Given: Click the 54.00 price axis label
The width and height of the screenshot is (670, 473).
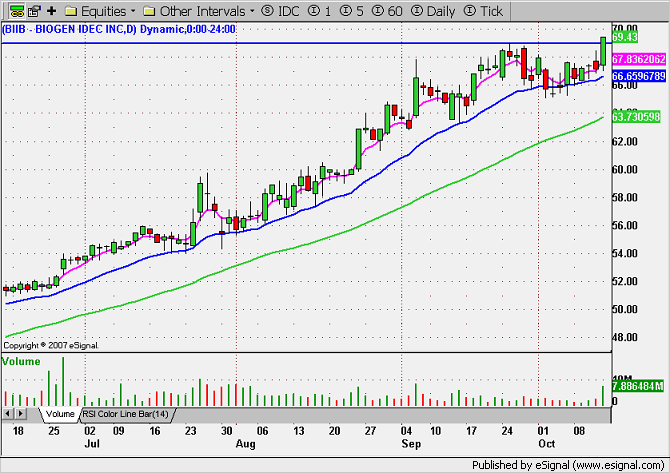Looking at the screenshot, I should [625, 254].
